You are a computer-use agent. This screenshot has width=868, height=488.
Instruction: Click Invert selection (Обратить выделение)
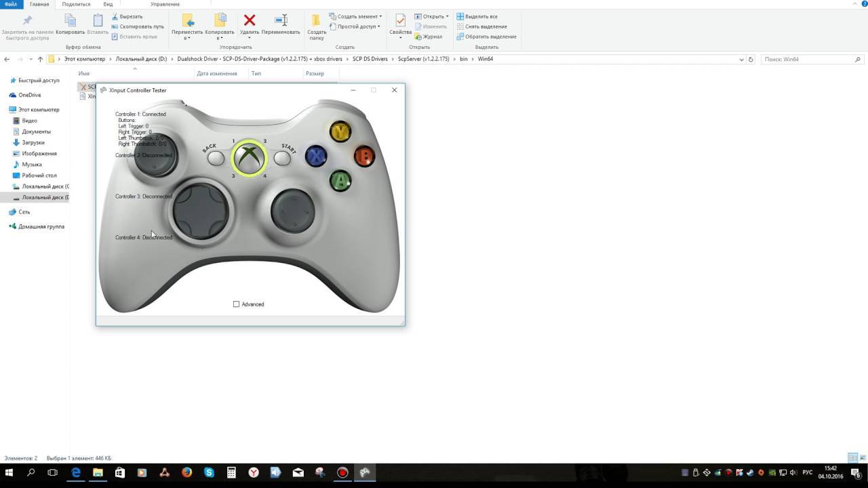(x=486, y=37)
